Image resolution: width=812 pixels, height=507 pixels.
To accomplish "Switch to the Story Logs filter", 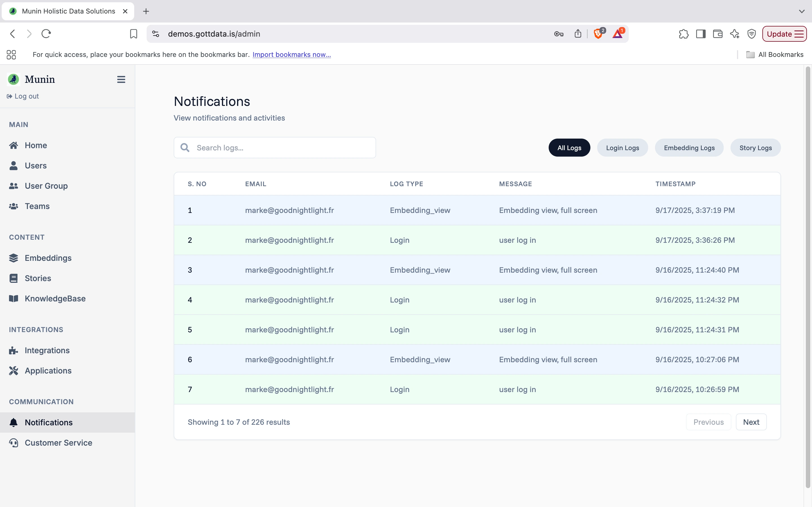I will click(x=755, y=148).
